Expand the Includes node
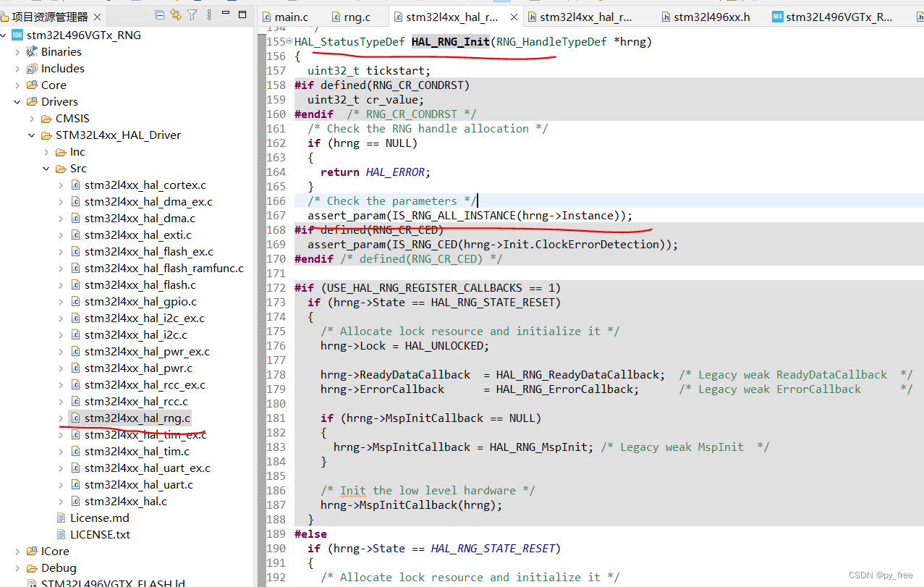The height and width of the screenshot is (587, 924). (x=17, y=68)
